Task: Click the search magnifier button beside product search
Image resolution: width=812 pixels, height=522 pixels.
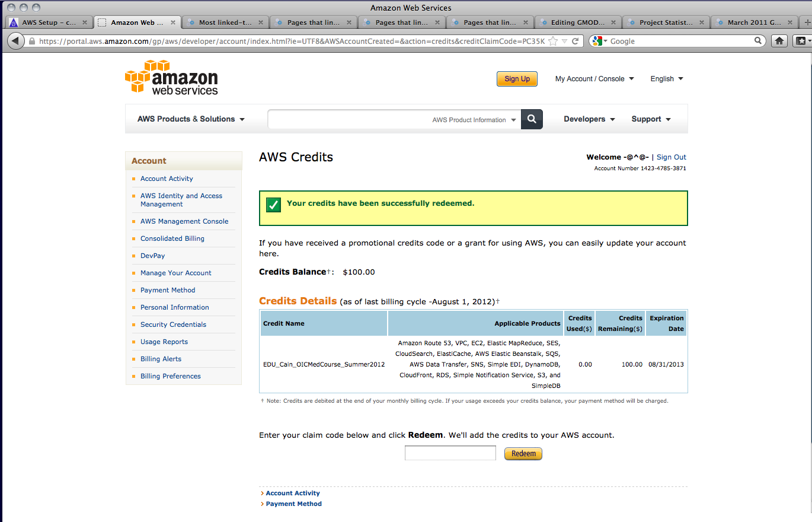Action: click(532, 119)
